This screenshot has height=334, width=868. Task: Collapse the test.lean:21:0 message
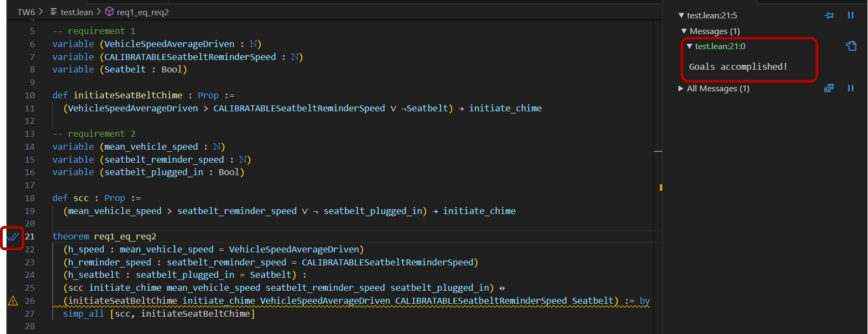point(689,46)
